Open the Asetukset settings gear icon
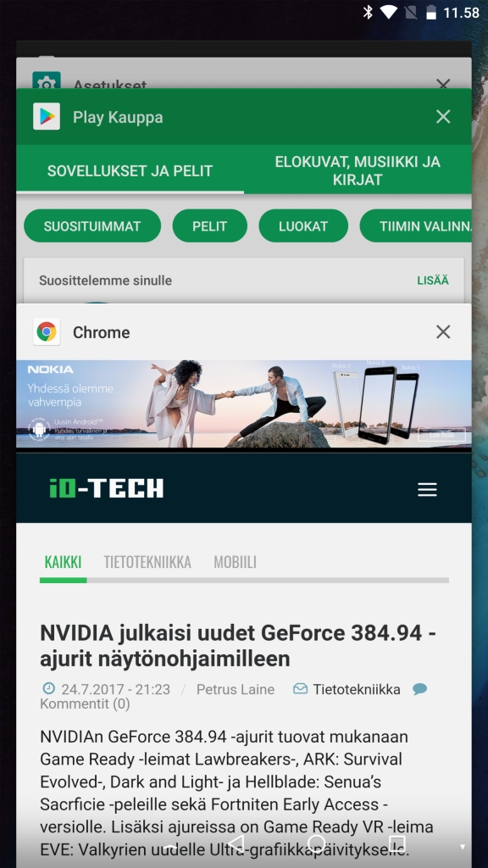This screenshot has width=488, height=868. pos(47,81)
